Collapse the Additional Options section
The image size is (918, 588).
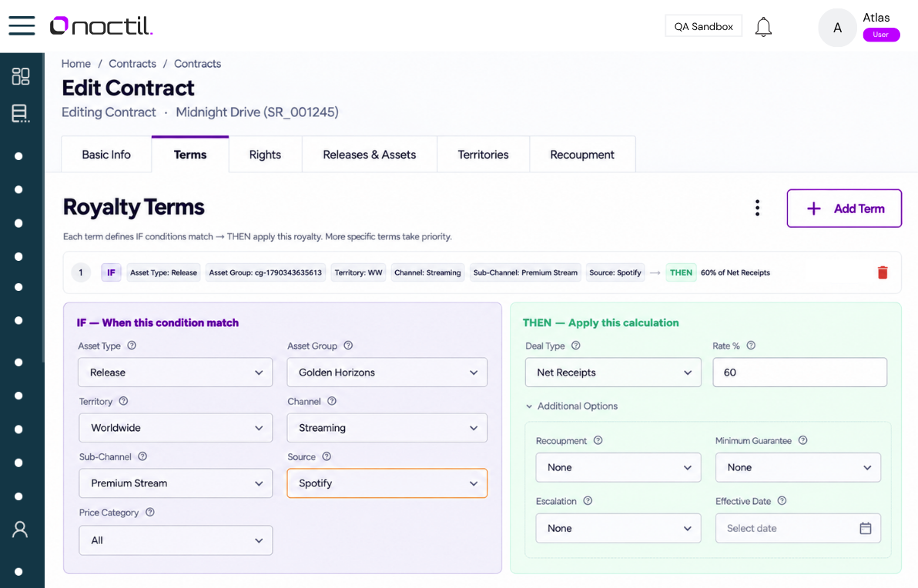[x=571, y=406]
